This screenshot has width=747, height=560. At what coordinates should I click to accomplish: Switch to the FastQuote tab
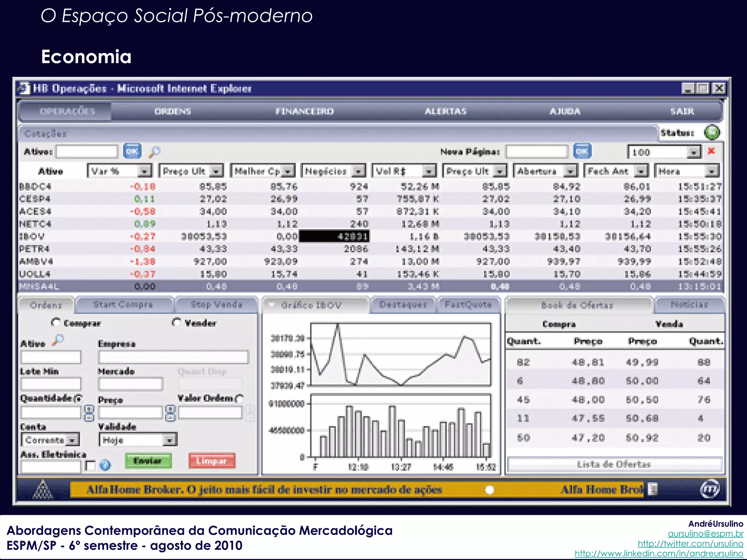click(x=468, y=305)
